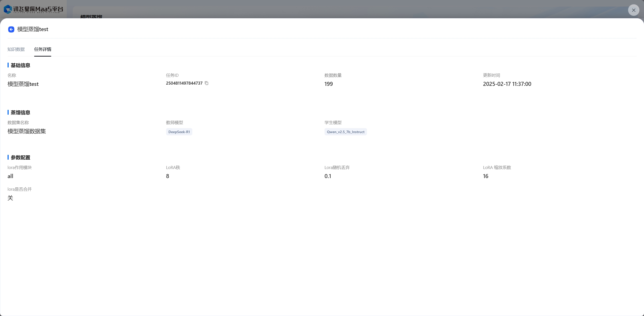Click the task ID number 2504811497844737
This screenshot has height=316, width=644.
click(x=184, y=83)
